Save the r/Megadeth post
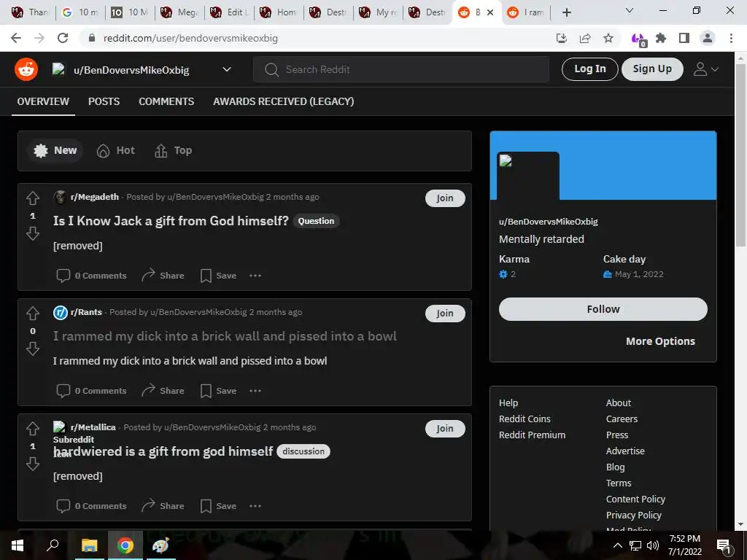This screenshot has width=747, height=560. point(218,276)
